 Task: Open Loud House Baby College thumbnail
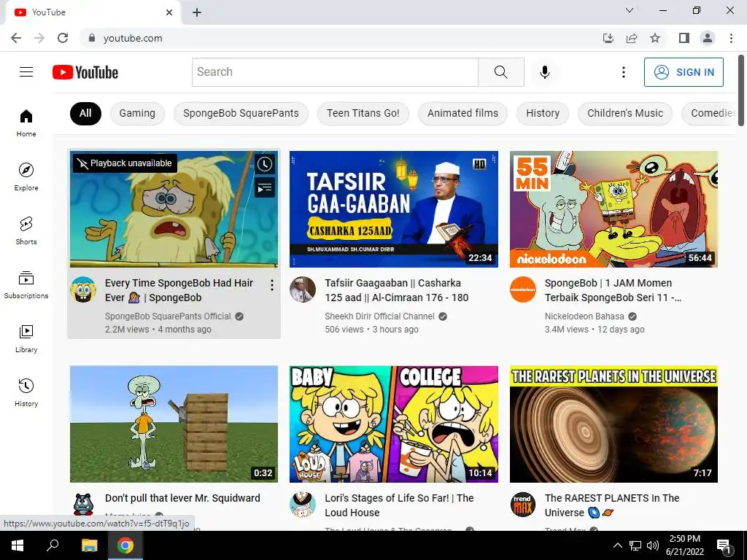[393, 424]
